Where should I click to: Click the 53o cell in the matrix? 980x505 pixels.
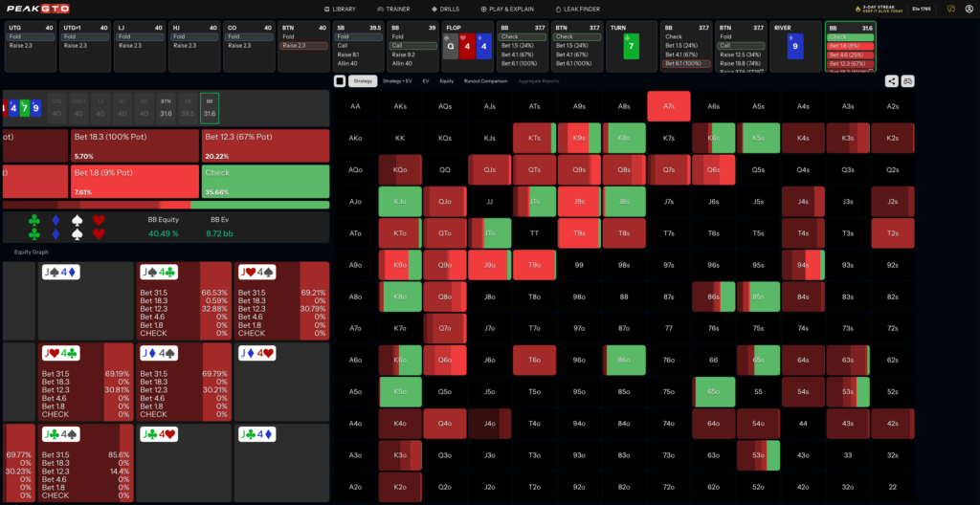coord(759,455)
